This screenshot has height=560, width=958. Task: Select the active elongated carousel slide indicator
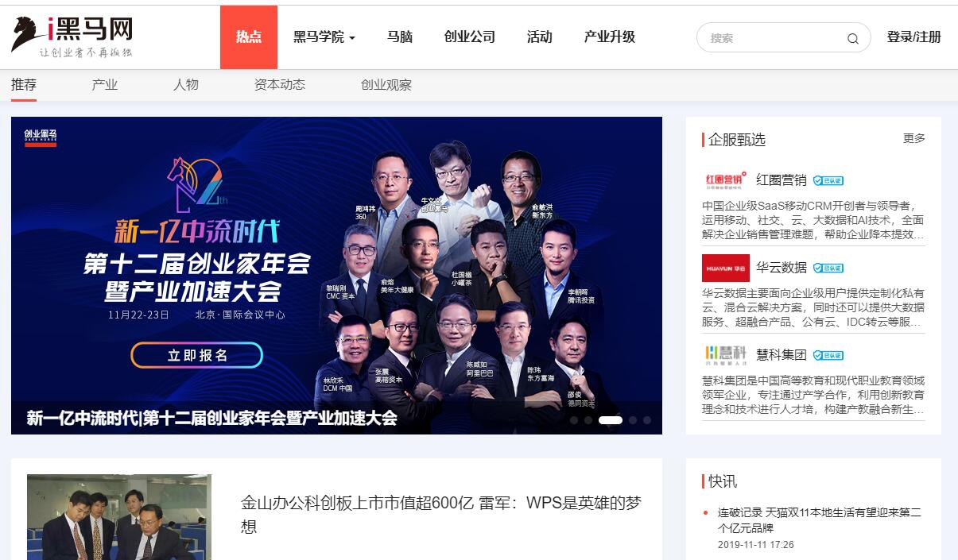(611, 420)
